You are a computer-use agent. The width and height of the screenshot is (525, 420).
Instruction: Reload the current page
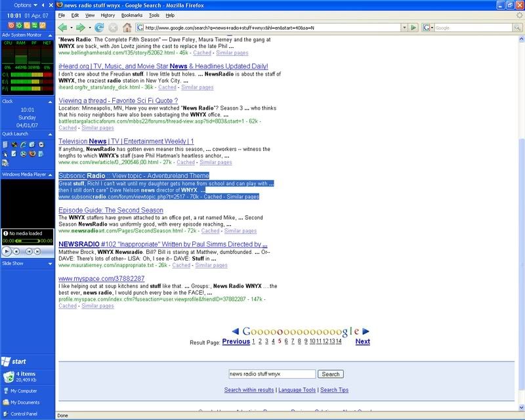coord(99,28)
